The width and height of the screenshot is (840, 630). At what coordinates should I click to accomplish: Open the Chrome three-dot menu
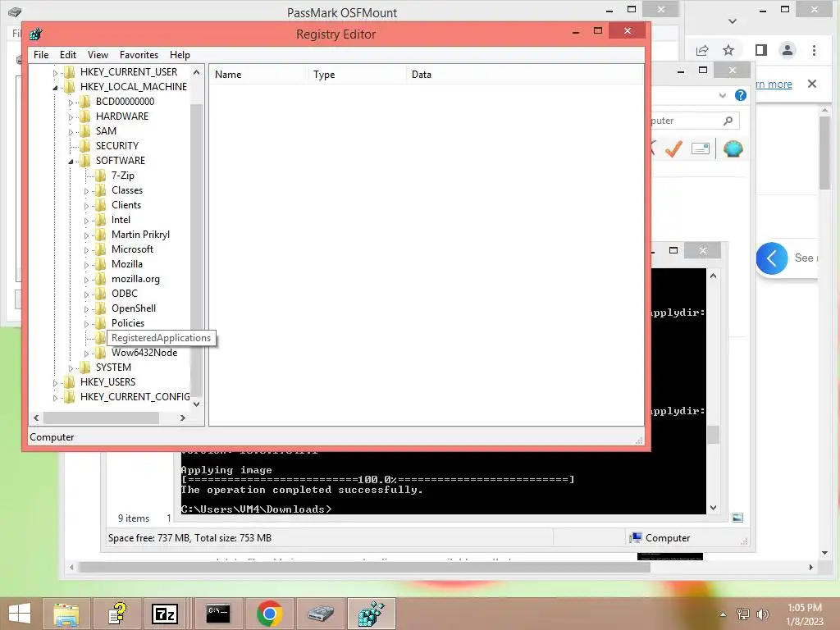click(x=814, y=50)
